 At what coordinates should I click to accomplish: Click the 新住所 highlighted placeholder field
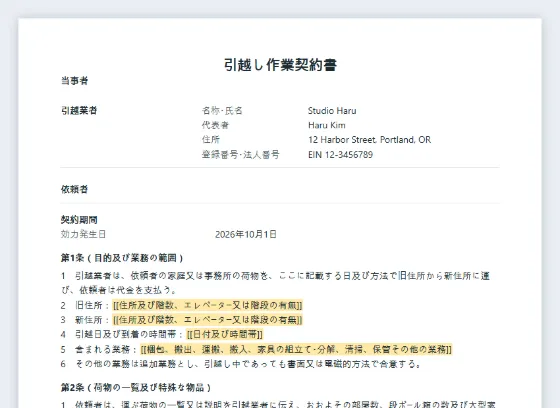click(208, 320)
